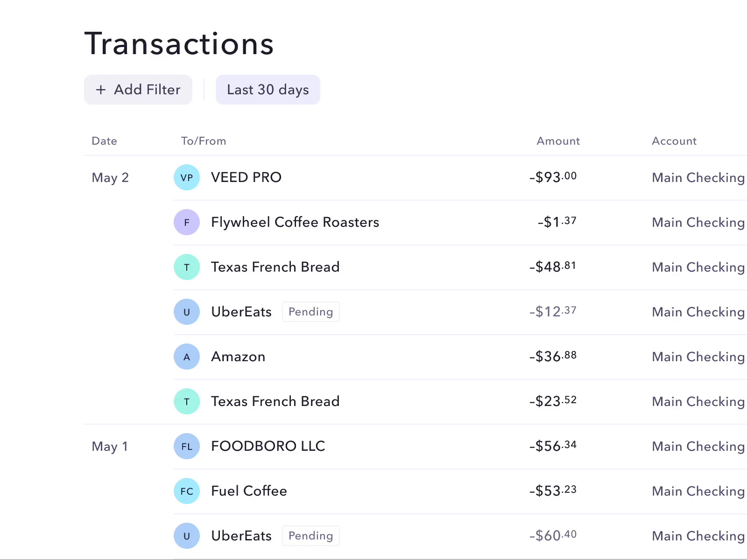This screenshot has height=560, width=747.
Task: Click the Fuel Coffee FC avatar icon
Action: point(187,491)
